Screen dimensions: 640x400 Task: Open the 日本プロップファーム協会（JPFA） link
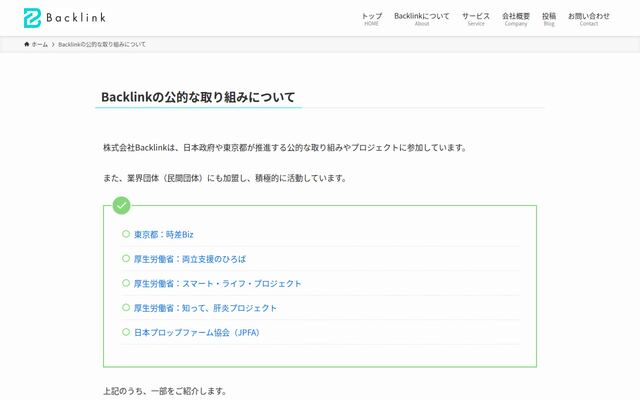197,332
